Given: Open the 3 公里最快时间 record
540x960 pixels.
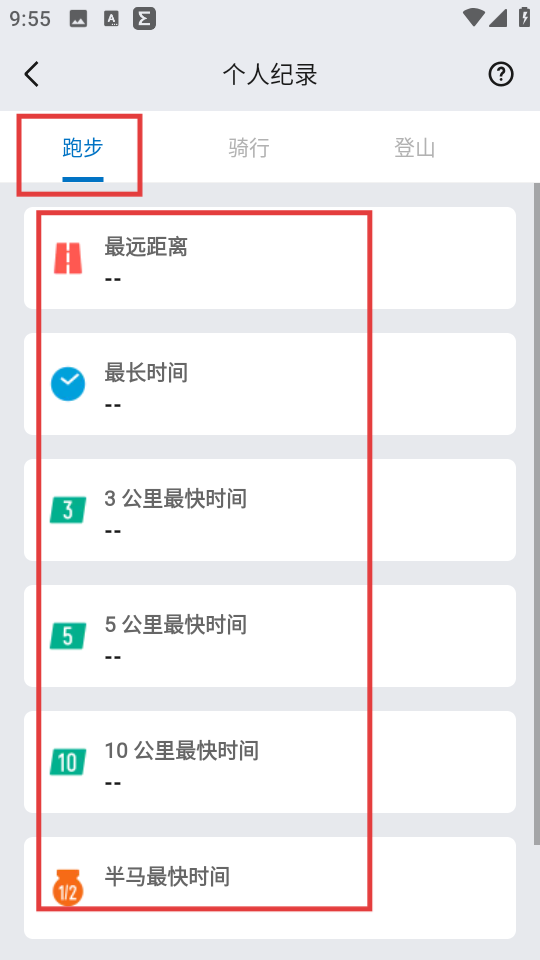Looking at the screenshot, I should (270, 510).
